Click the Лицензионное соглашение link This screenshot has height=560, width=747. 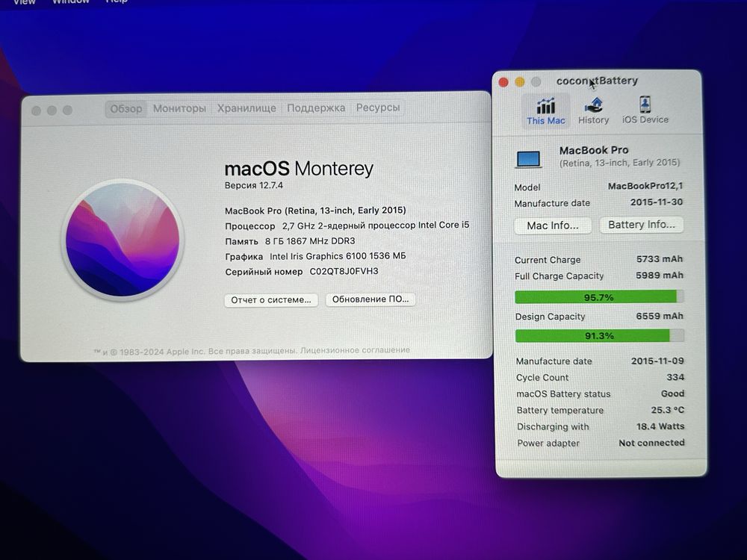[x=355, y=350]
